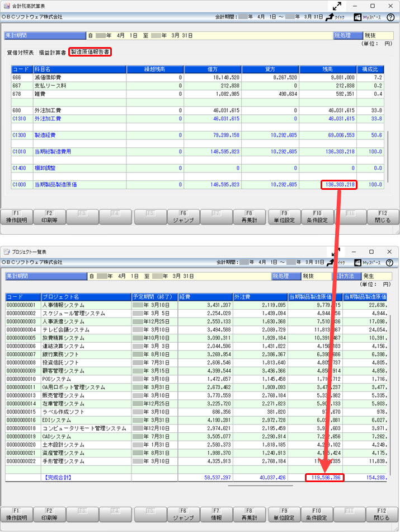Click F2 印刷等 in 合計残高試算表 window
The image size is (400, 532).
(x=49, y=217)
